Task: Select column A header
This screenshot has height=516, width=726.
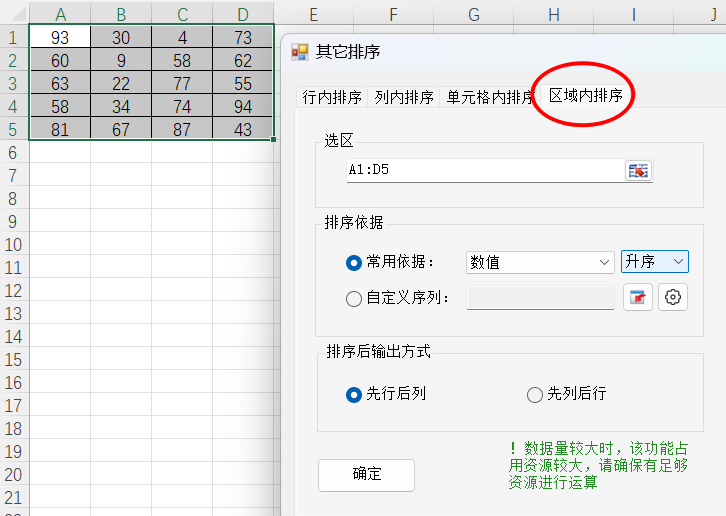Action: [60, 14]
